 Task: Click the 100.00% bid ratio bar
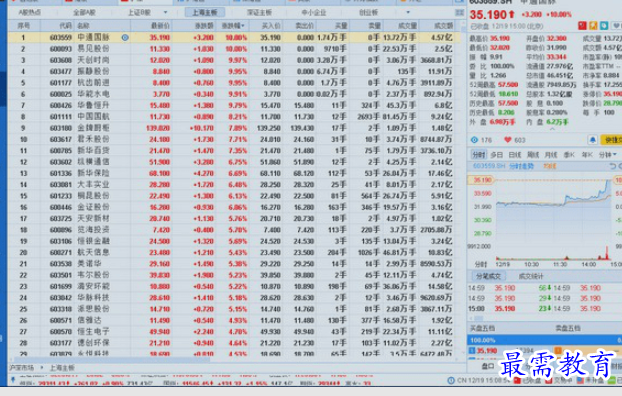coord(545,340)
